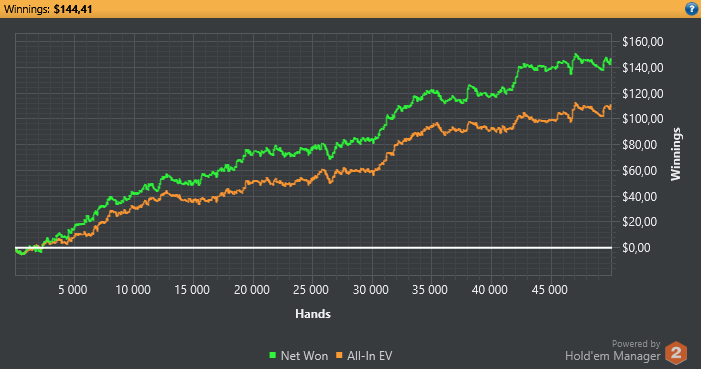
Task: Click the vertical Winnings axis title
Action: click(x=676, y=154)
